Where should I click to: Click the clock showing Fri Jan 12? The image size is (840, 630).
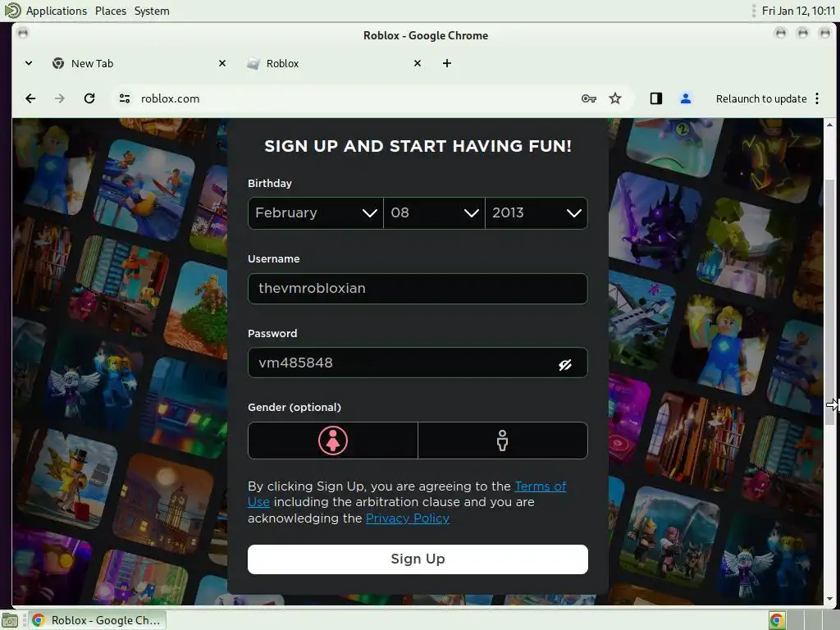pos(798,11)
